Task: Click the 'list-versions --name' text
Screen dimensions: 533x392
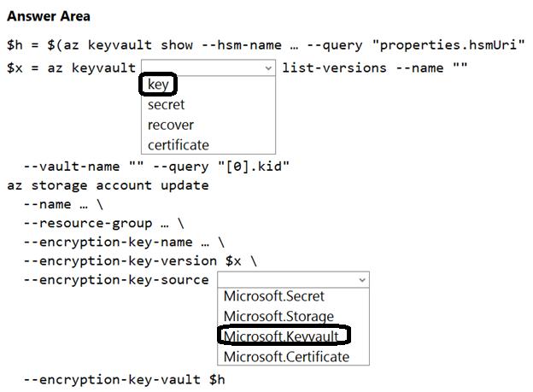Action: tap(374, 67)
